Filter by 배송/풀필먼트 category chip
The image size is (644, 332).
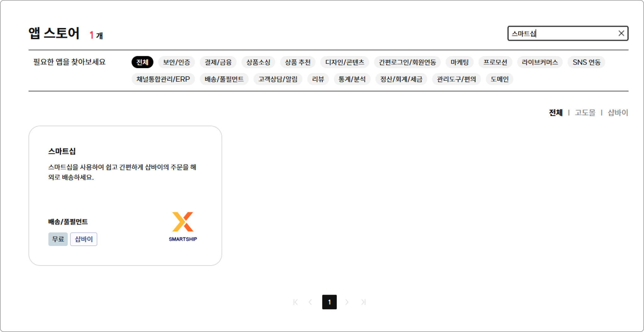tap(224, 79)
